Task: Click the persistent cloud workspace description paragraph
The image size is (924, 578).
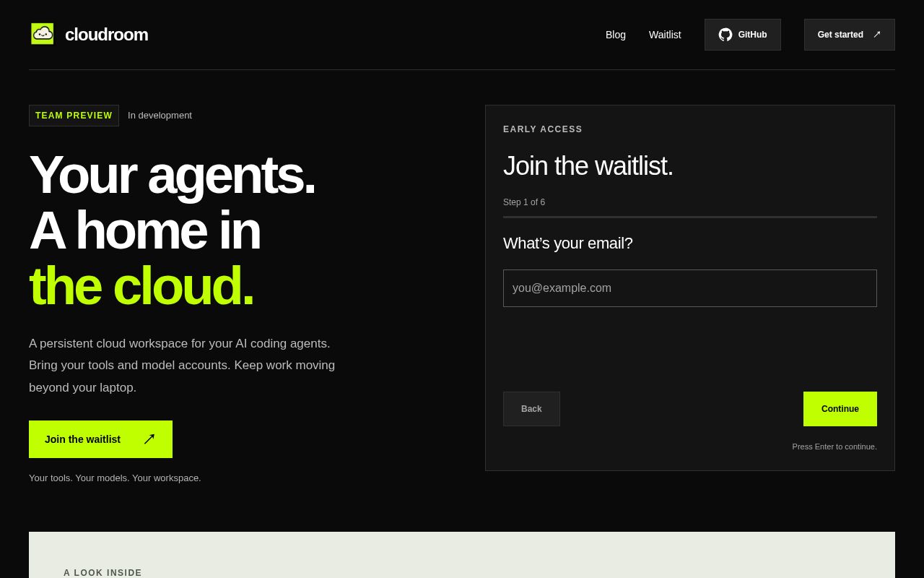Action: point(182,366)
